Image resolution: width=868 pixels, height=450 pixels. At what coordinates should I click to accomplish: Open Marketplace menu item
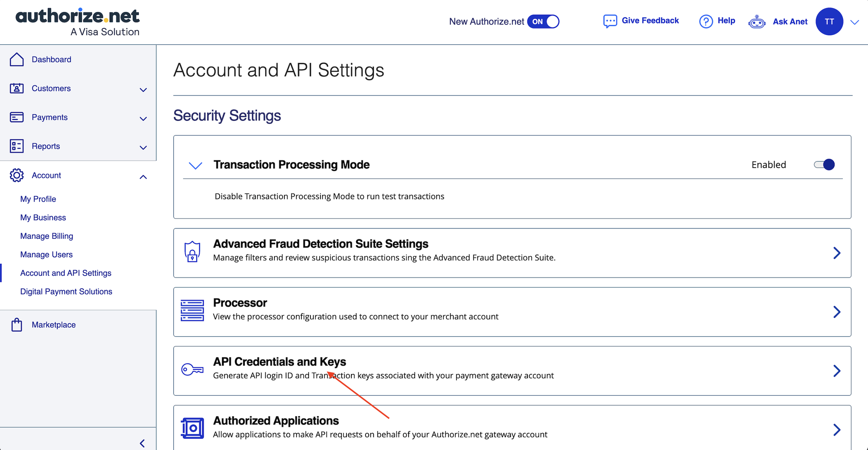tap(53, 325)
